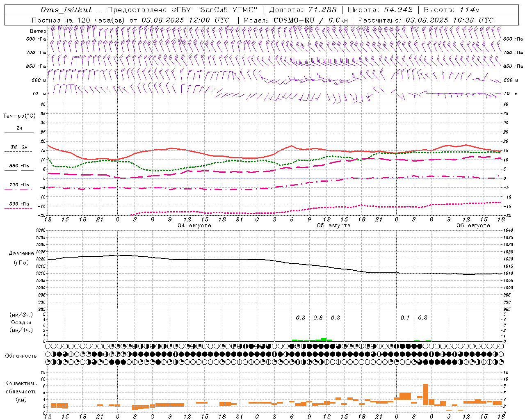
Task: Click the 04 августа date label
Action: [194, 226]
